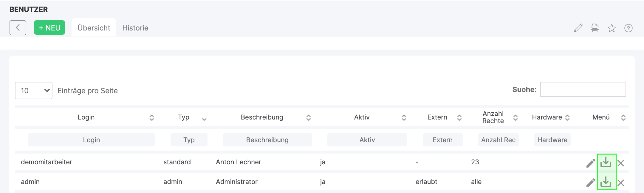Click download icon for admin row

coord(606,182)
